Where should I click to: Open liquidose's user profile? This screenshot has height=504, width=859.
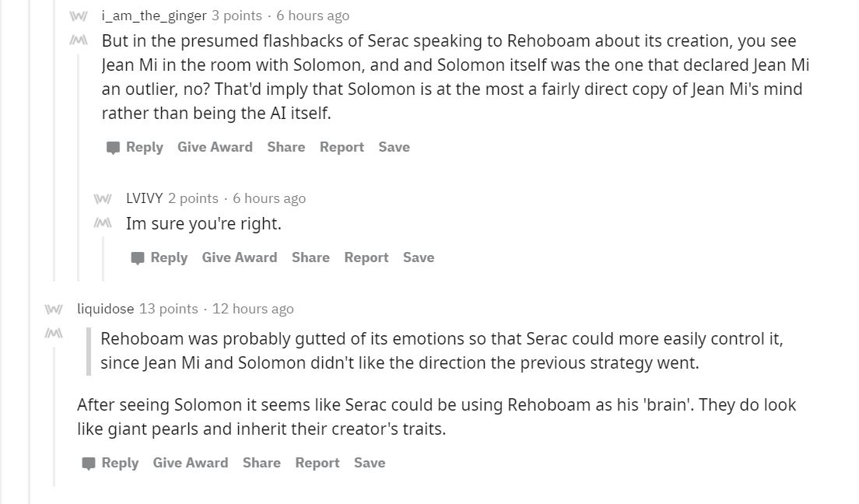tap(105, 309)
